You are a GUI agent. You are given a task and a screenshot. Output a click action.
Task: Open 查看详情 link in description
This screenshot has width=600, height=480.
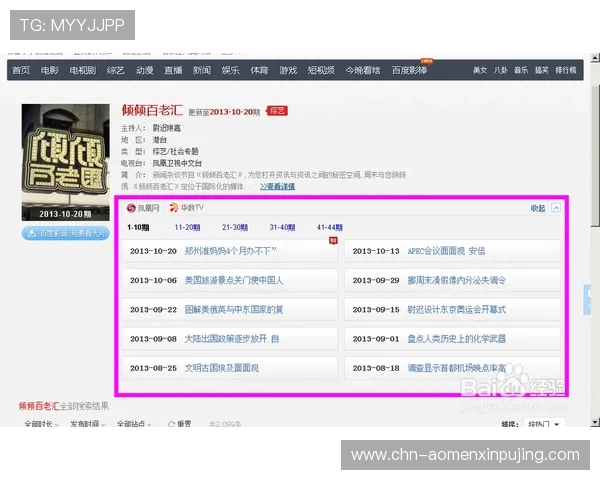click(277, 186)
